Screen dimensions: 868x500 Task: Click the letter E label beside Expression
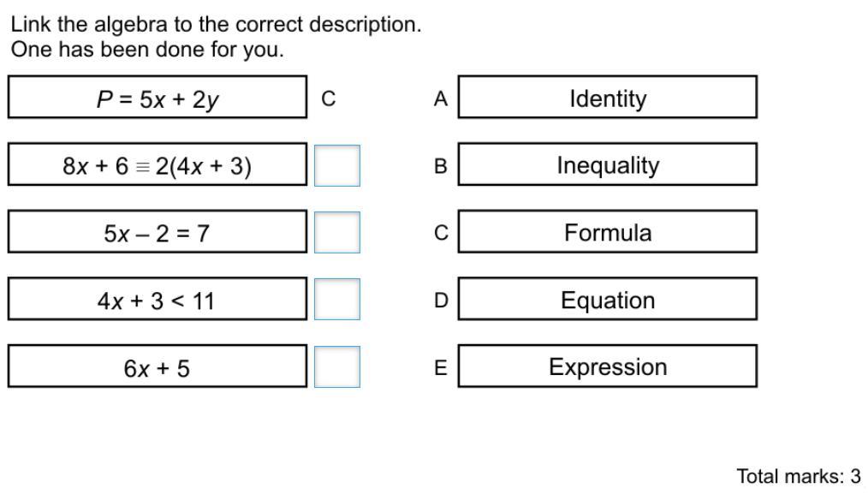point(441,367)
